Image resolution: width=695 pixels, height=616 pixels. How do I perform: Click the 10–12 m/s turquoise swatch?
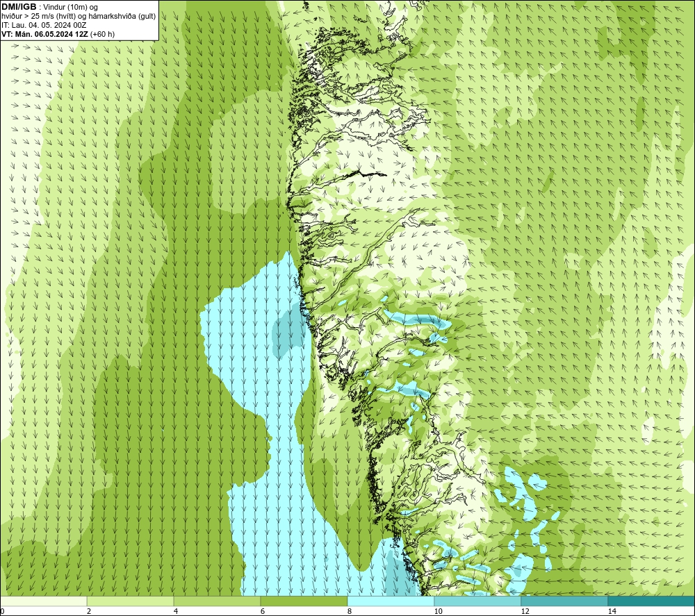click(478, 601)
